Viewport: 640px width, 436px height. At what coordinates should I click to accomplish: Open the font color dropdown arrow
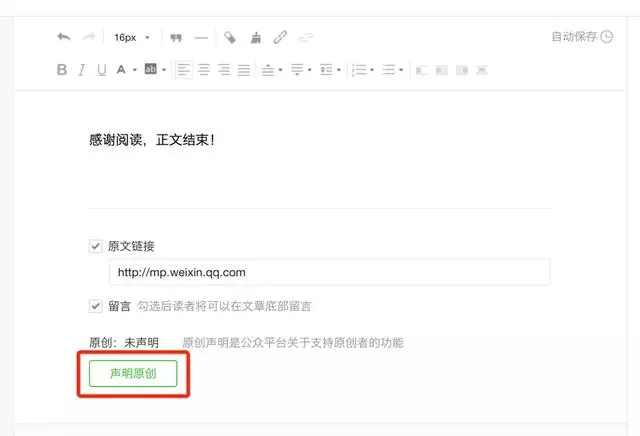[134, 70]
